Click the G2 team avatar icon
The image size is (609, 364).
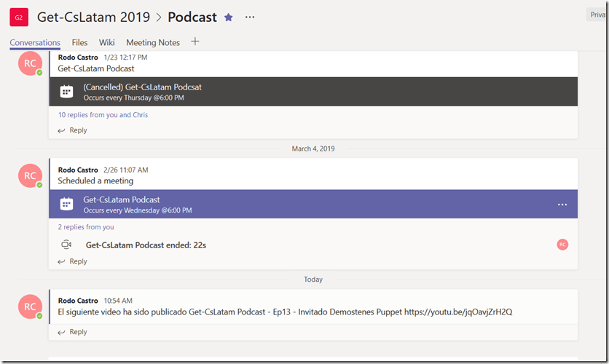point(19,17)
